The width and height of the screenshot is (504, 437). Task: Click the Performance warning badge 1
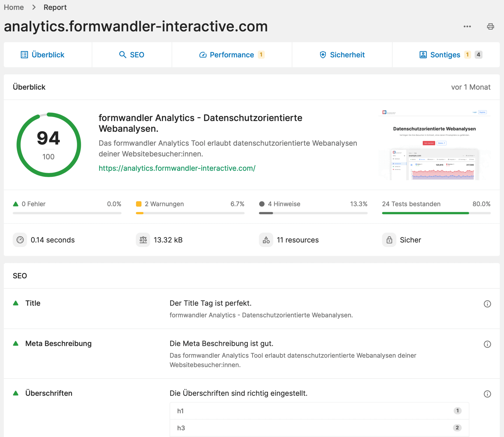click(261, 55)
